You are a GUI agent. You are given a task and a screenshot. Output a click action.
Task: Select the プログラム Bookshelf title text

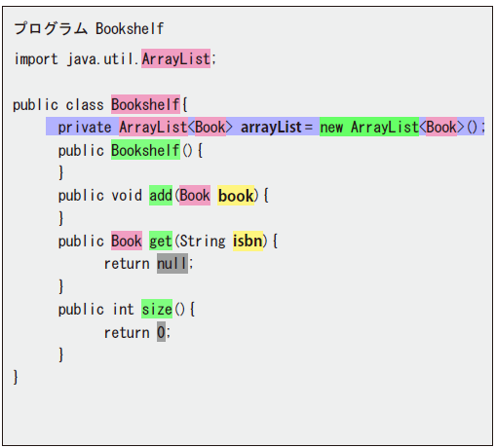click(x=89, y=28)
